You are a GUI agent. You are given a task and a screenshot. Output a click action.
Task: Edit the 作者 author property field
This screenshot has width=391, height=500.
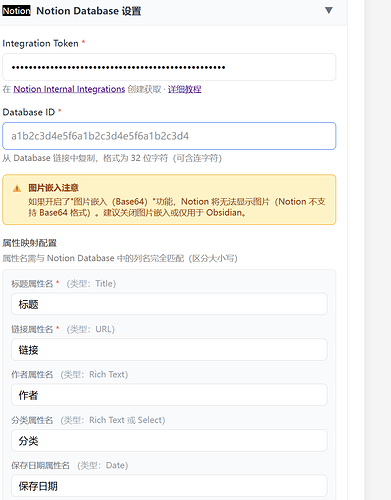point(169,395)
